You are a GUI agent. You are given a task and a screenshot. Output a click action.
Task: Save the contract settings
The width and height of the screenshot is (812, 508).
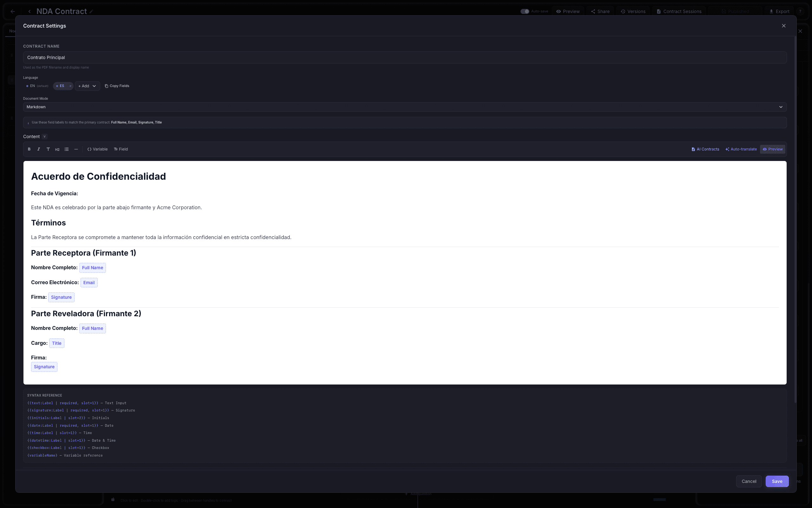click(777, 481)
